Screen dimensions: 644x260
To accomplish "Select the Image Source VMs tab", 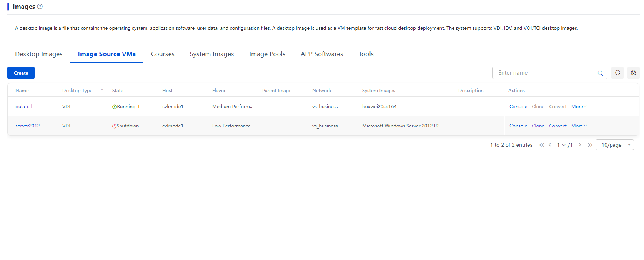I will pos(107,54).
